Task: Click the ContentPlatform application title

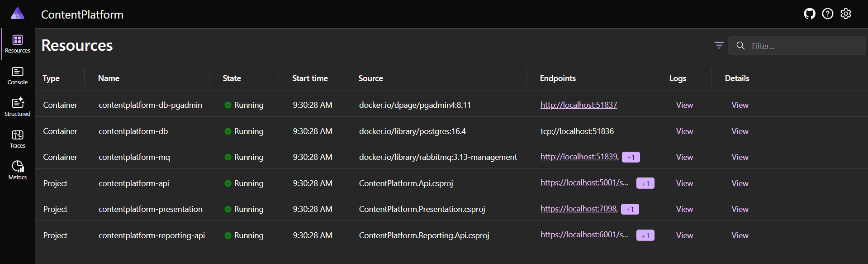Action: click(x=82, y=14)
